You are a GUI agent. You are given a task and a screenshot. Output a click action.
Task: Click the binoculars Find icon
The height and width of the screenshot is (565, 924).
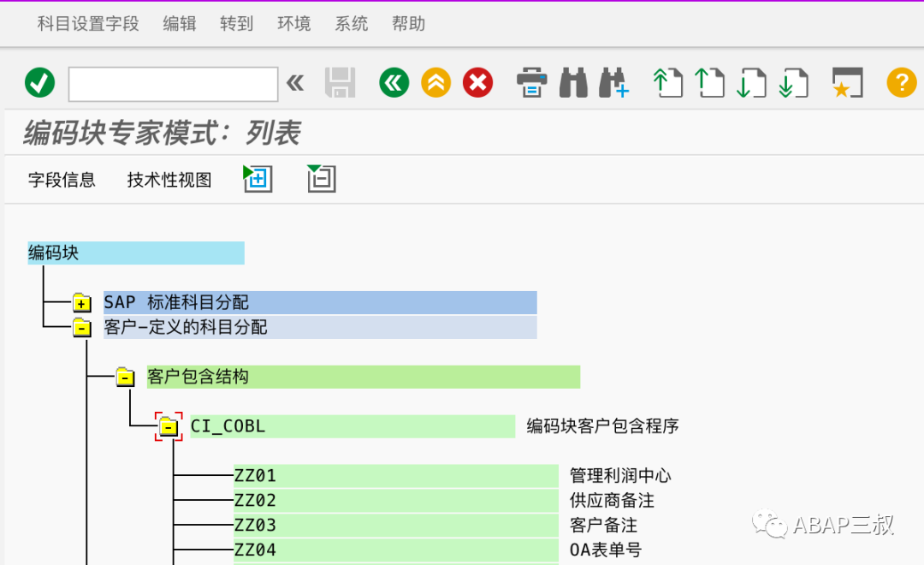pyautogui.click(x=573, y=82)
